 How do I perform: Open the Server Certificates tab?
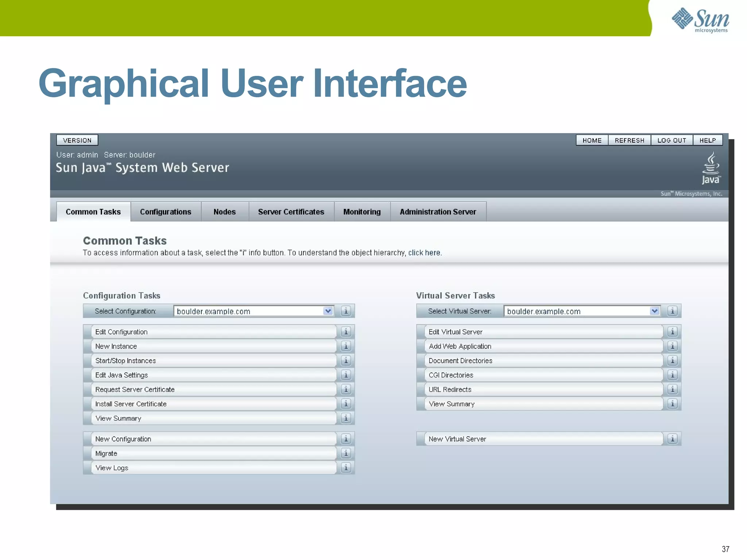pos(291,212)
